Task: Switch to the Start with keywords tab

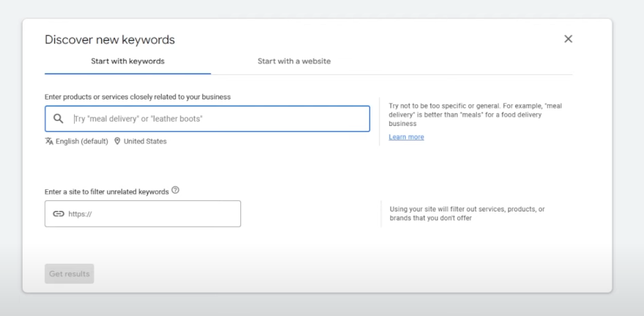Action: pos(128,62)
